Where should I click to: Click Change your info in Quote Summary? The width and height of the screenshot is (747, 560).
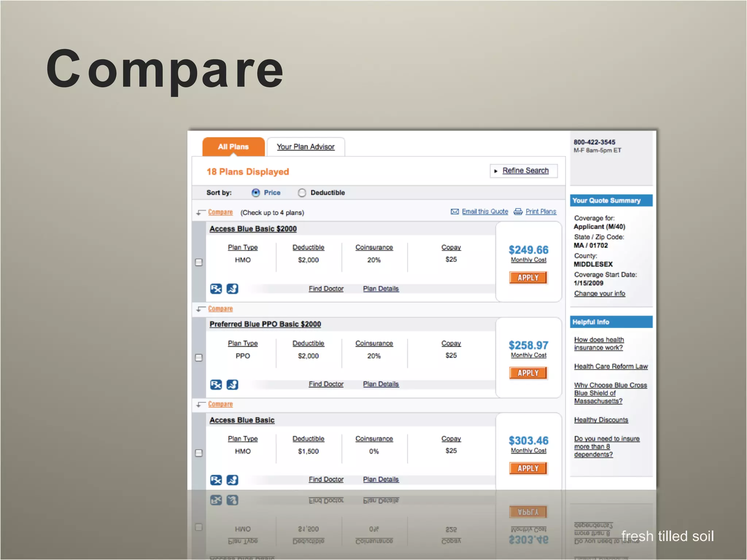click(x=599, y=293)
